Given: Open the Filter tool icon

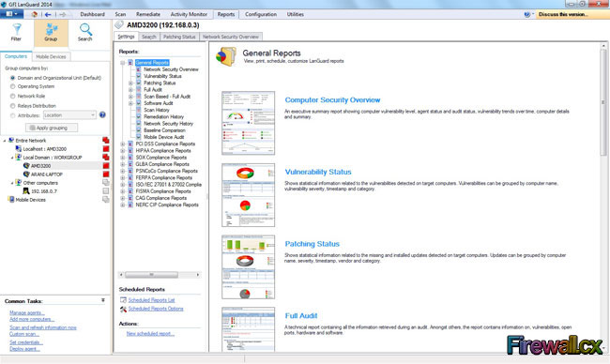Looking at the screenshot, I should (x=16, y=29).
